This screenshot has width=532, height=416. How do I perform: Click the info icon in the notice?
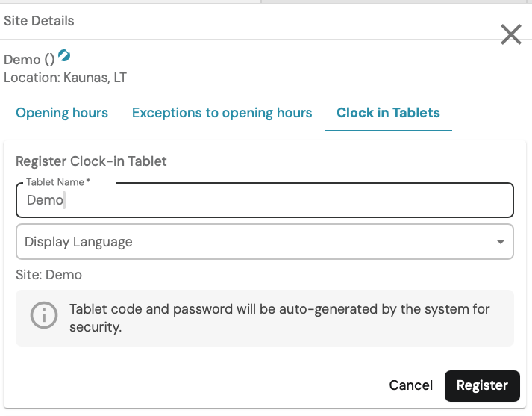(x=43, y=315)
